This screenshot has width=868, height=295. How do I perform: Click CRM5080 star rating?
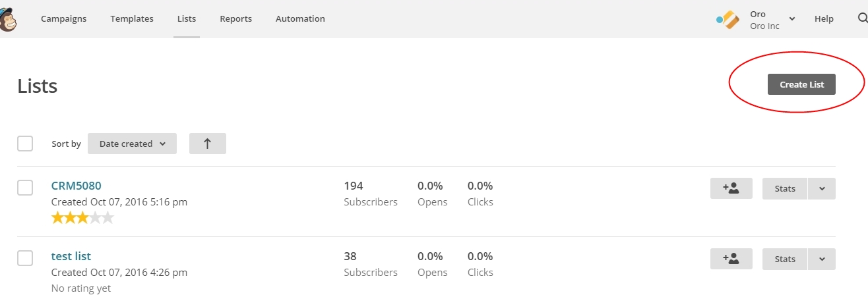point(82,218)
